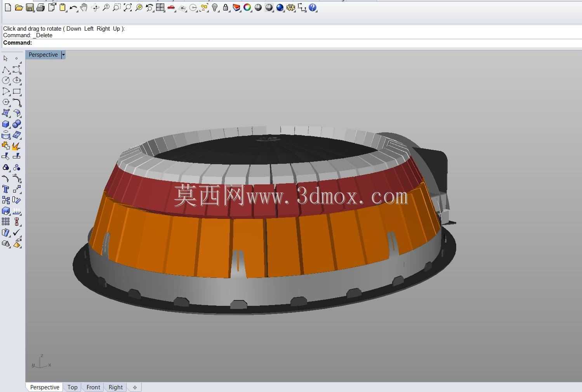Screen dimensions: 582x392
Task: Select the Fillet Surface tool
Action: [17, 113]
